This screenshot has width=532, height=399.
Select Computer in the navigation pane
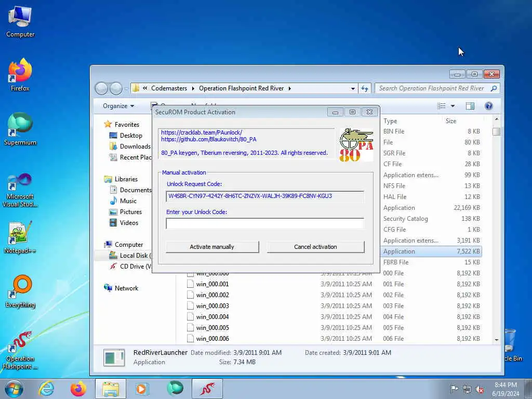(129, 245)
